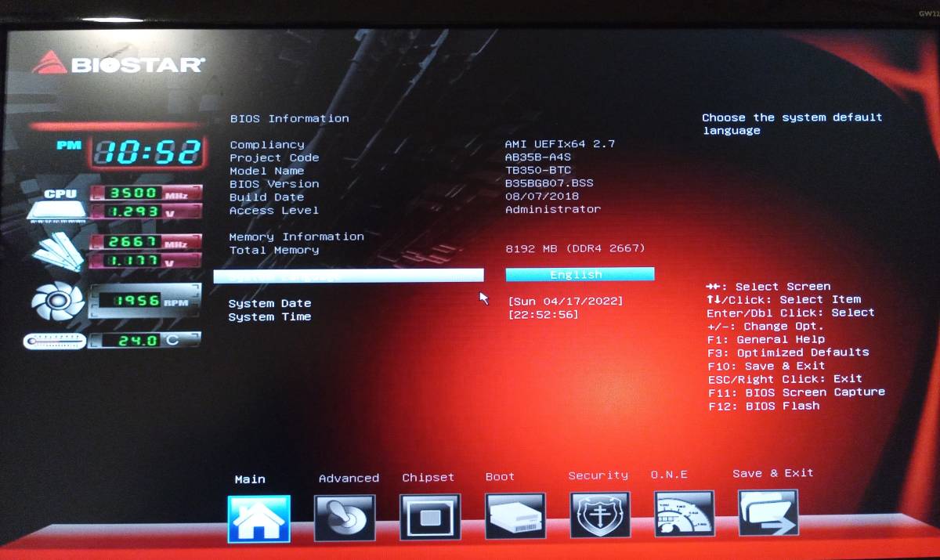This screenshot has width=940, height=560.
Task: Open the Main home icon
Action: (x=259, y=517)
